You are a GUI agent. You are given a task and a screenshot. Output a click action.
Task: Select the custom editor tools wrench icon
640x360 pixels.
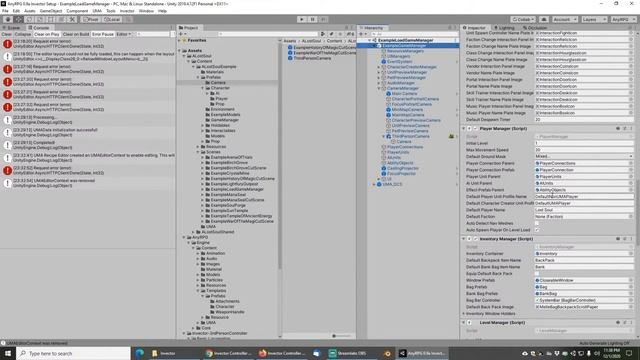tap(72, 19)
